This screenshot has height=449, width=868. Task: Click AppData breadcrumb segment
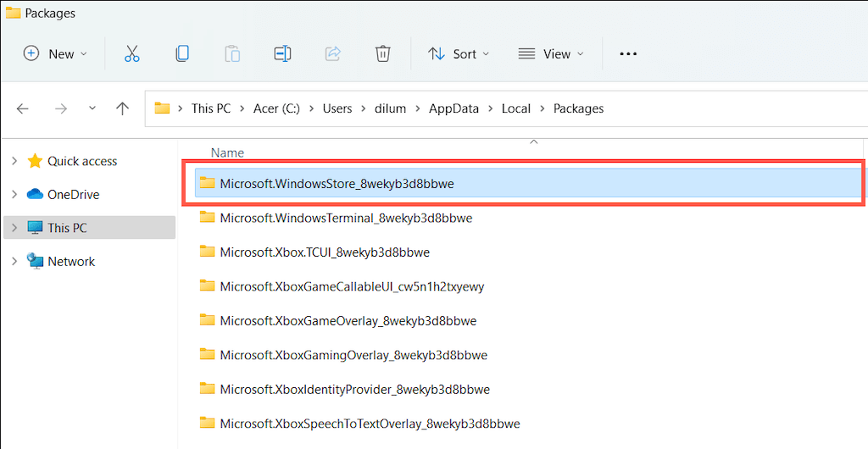click(454, 109)
